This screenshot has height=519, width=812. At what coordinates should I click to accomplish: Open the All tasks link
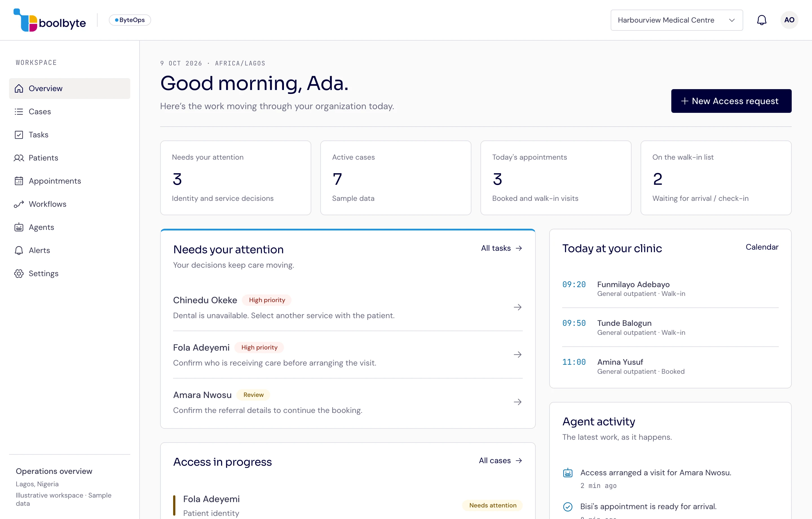pos(501,248)
